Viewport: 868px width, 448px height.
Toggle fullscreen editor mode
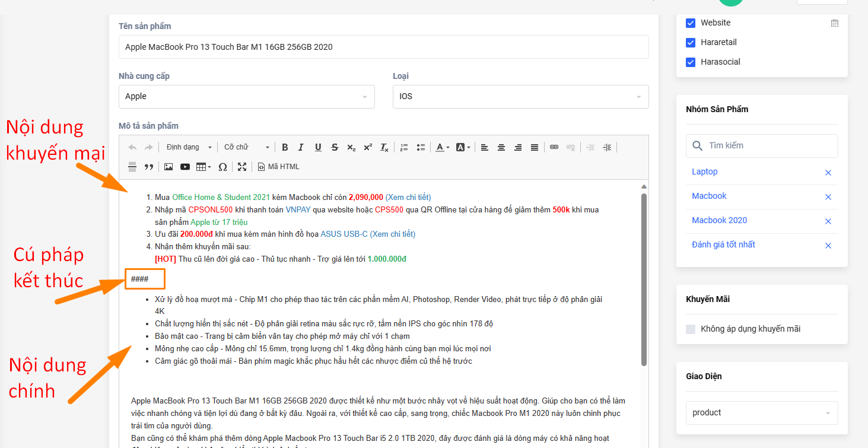tap(242, 167)
